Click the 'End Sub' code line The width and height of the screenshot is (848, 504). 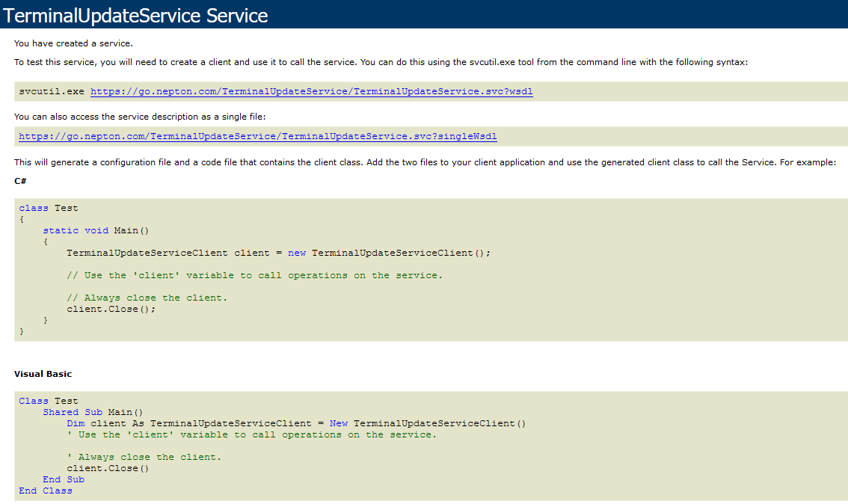pyautogui.click(x=64, y=479)
